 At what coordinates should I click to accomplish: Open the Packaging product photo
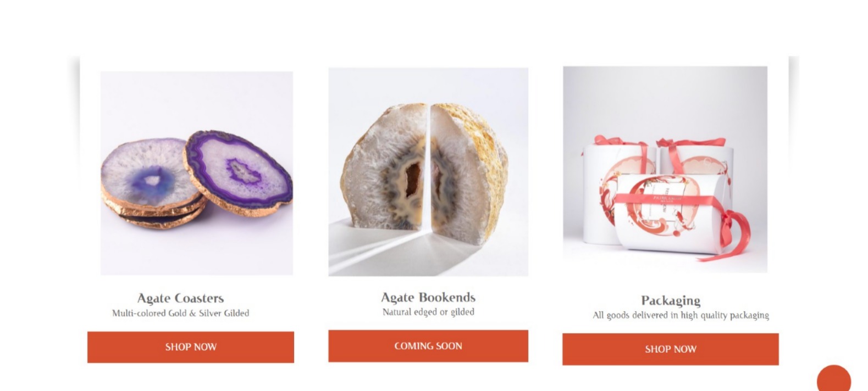pyautogui.click(x=665, y=170)
